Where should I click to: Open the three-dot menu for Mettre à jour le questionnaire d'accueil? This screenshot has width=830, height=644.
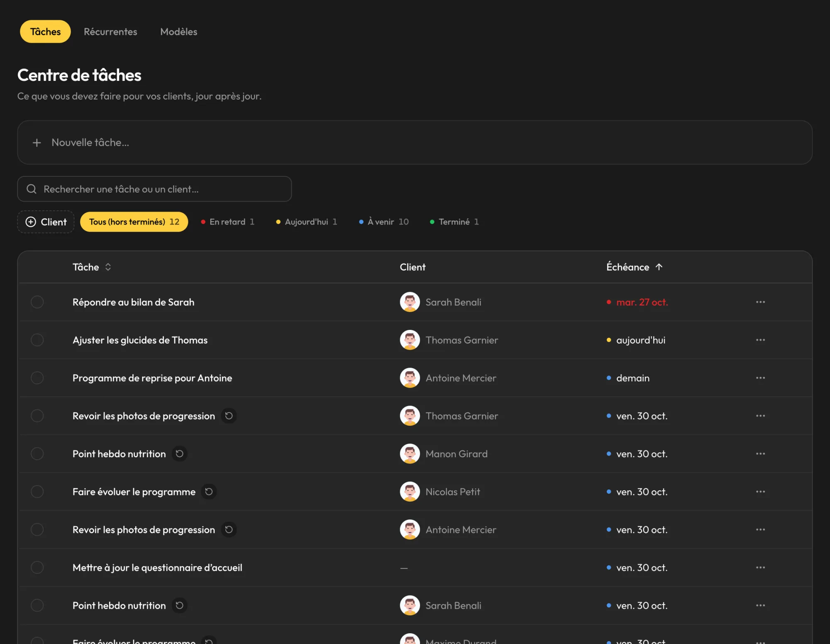[760, 568]
